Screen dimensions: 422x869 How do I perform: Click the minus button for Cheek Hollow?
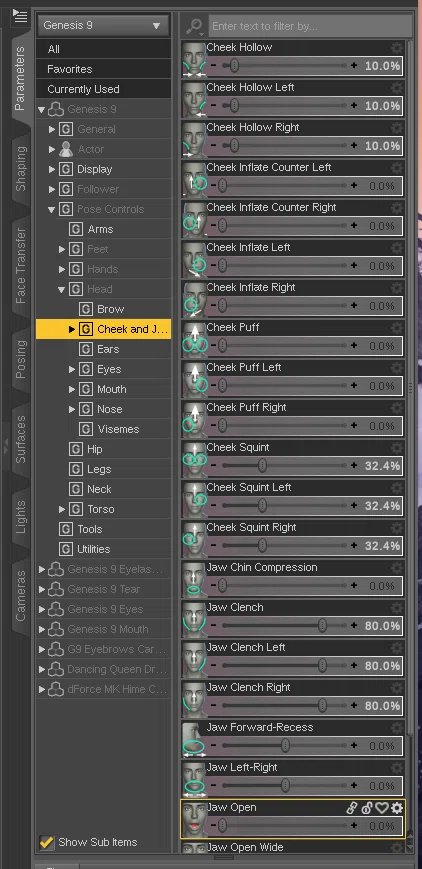point(213,66)
